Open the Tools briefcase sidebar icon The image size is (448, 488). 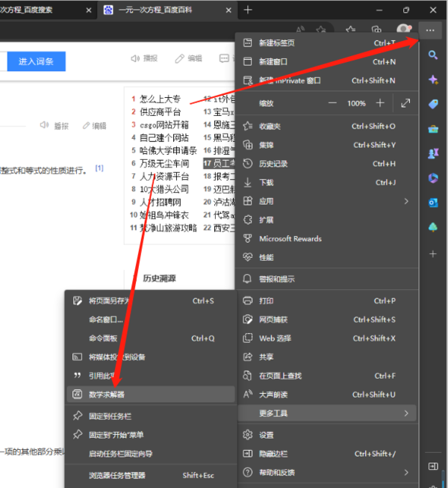pyautogui.click(x=432, y=129)
